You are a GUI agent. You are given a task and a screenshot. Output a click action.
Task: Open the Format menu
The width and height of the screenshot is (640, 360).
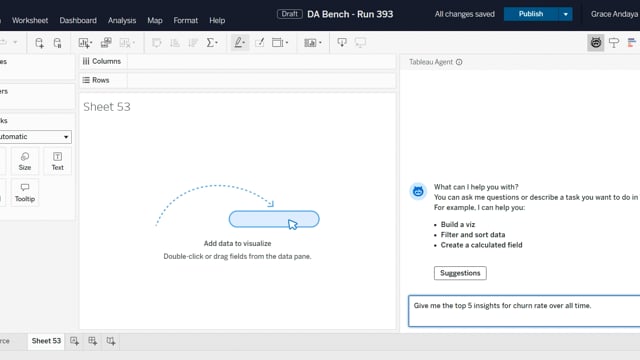pos(185,20)
